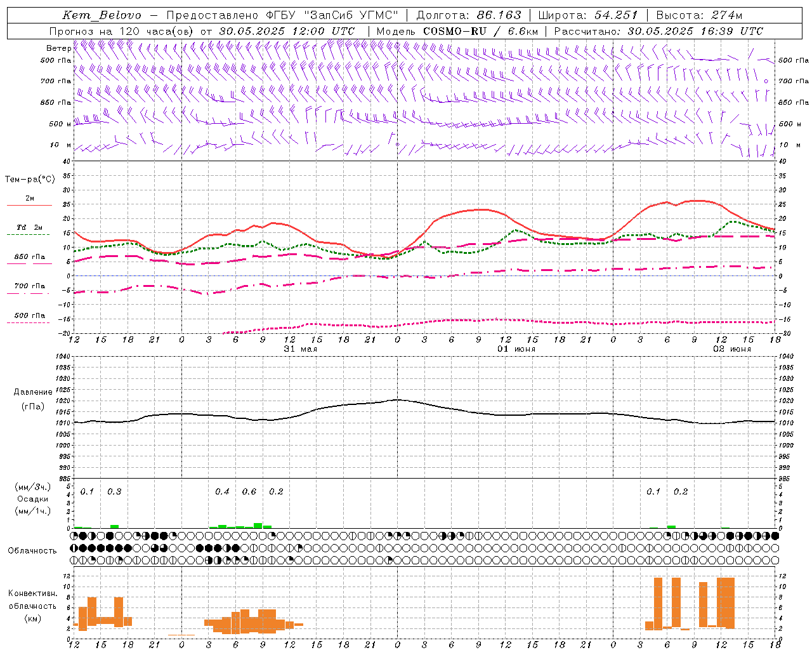Screen dimensions: 812x650
Task: Click the Тем-ра(°C) axis title
Action: [30, 180]
